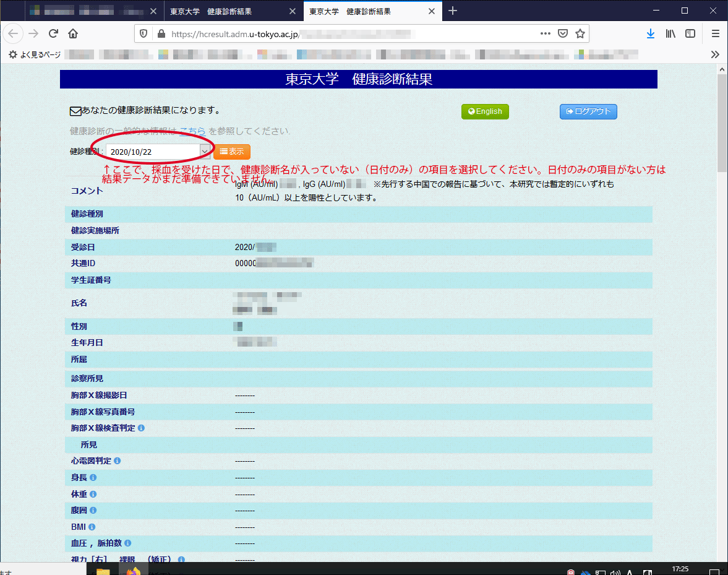This screenshot has height=575, width=728.
Task: Show more bookmarks with the overflow chevron
Action: (x=715, y=55)
